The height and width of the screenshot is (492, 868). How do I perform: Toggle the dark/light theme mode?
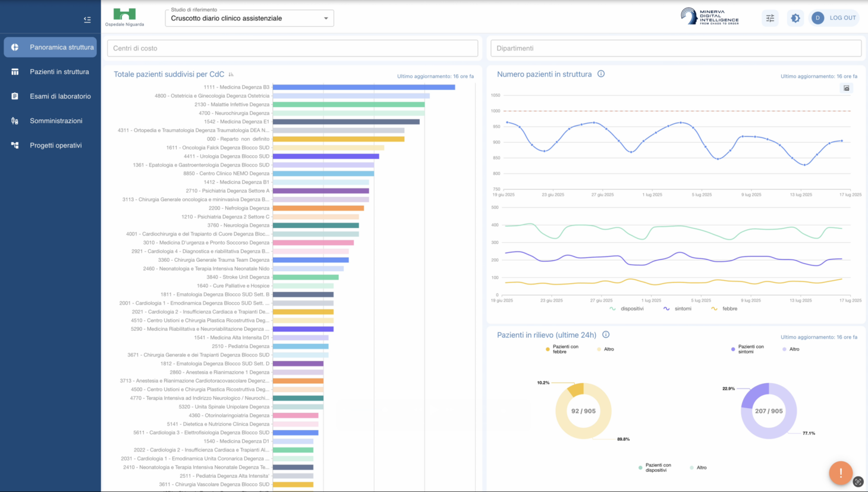pos(795,18)
